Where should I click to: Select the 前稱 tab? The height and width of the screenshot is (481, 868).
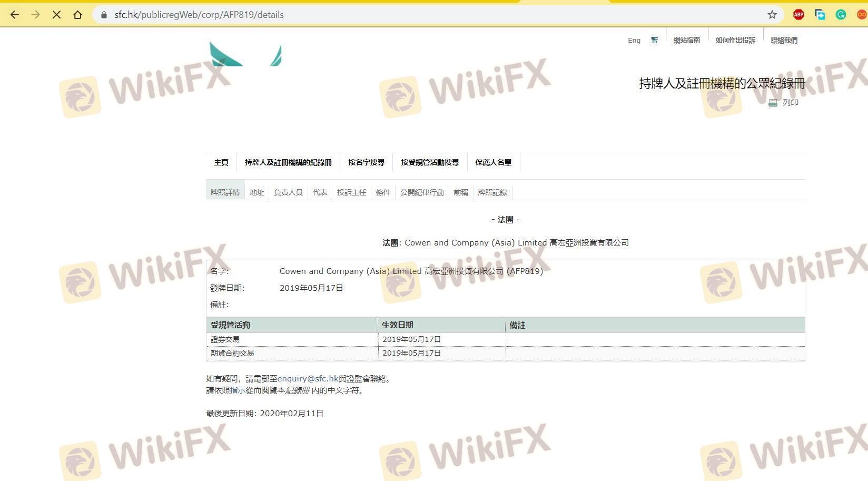click(x=461, y=192)
